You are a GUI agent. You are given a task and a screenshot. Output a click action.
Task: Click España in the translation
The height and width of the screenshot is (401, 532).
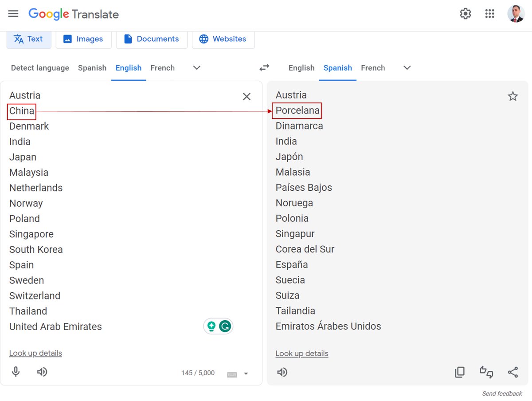[292, 264]
